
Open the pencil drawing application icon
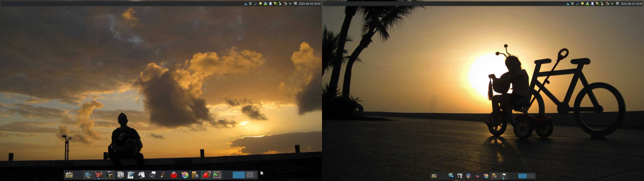[163, 175]
